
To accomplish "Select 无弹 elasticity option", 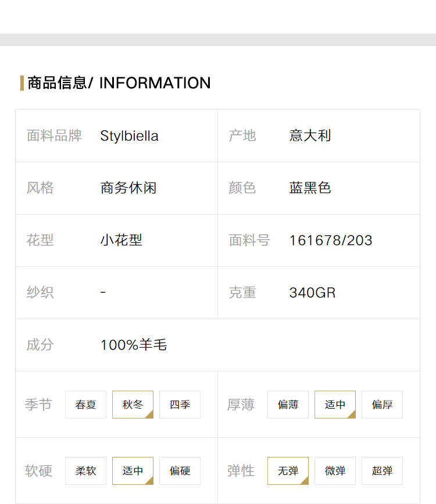I will (x=288, y=470).
